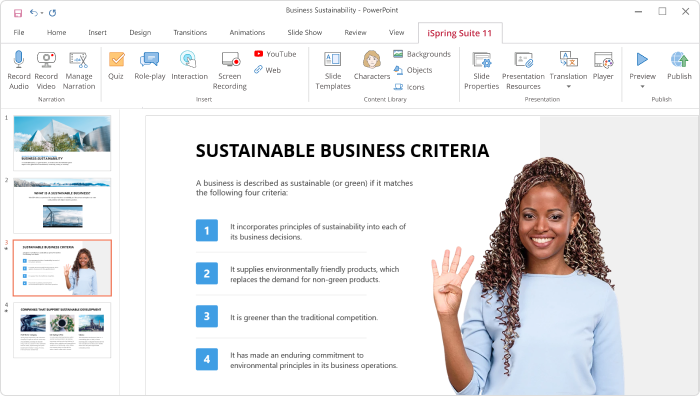Select slide 4 thumbnail with three photos

62,330
